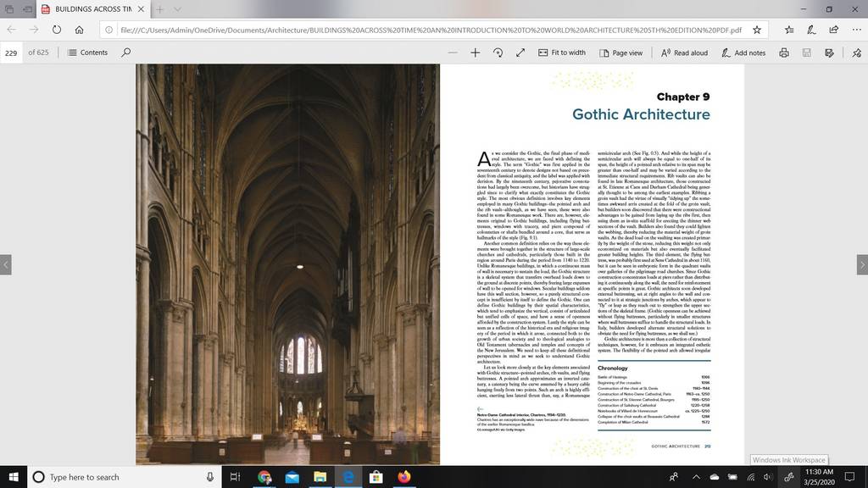The height and width of the screenshot is (488, 868).
Task: Click Add notes in the toolbar
Action: point(743,53)
